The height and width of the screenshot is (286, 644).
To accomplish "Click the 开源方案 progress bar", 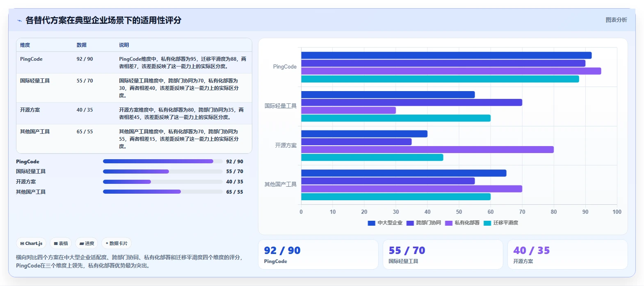I will click(x=162, y=182).
